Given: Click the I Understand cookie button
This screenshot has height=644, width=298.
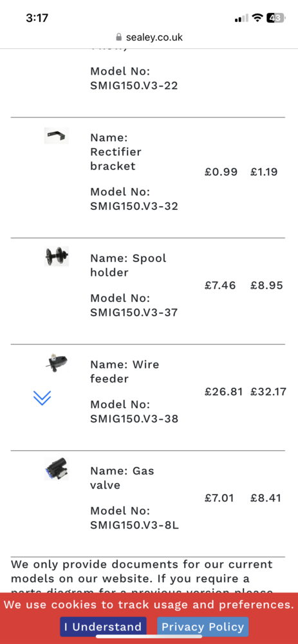Looking at the screenshot, I should [103, 627].
